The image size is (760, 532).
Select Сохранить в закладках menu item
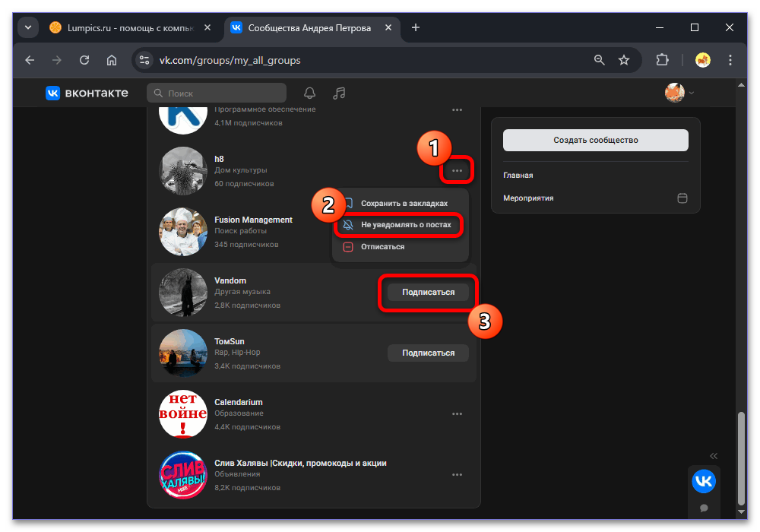[x=401, y=204]
